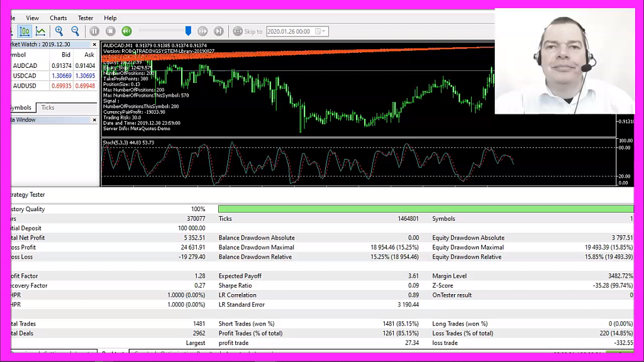Click the largest loss trade value -332.55
Screen dimensions: 644x362
pyautogui.click(x=623, y=343)
